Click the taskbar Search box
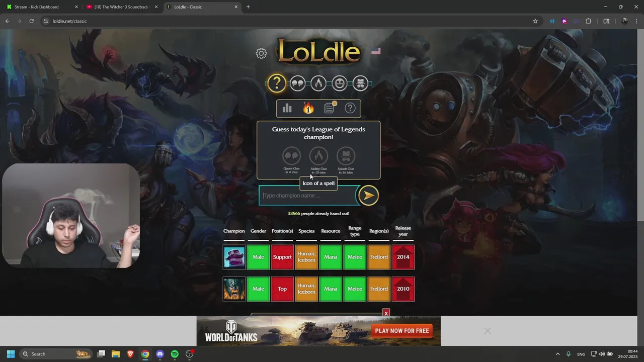Image resolution: width=644 pixels, height=362 pixels. point(56,354)
